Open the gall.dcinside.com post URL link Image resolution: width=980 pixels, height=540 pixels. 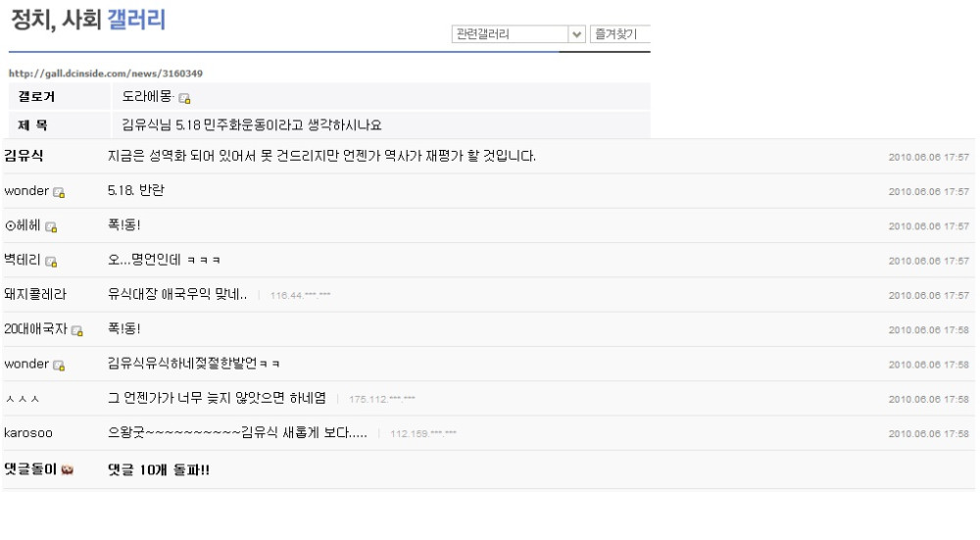[106, 74]
